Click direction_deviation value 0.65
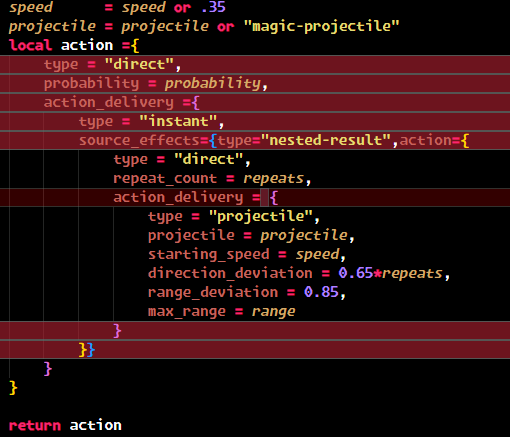The height and width of the screenshot is (437, 510). click(355, 273)
